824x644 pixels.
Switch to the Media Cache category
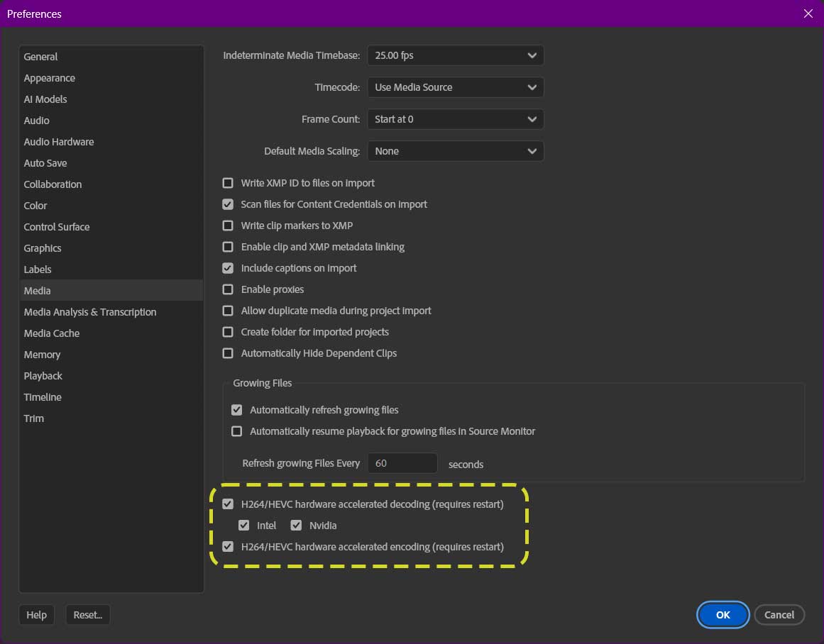click(52, 333)
